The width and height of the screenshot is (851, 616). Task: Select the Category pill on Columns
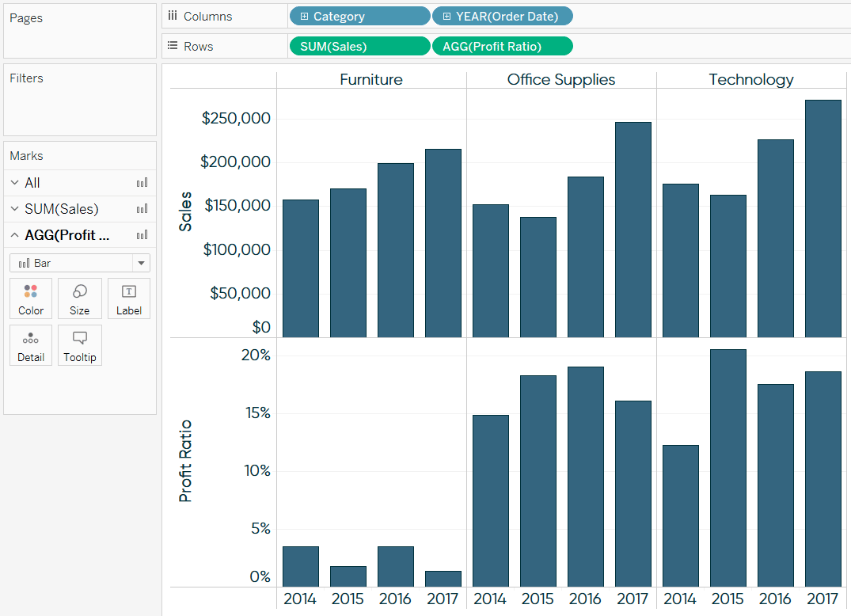(x=360, y=16)
